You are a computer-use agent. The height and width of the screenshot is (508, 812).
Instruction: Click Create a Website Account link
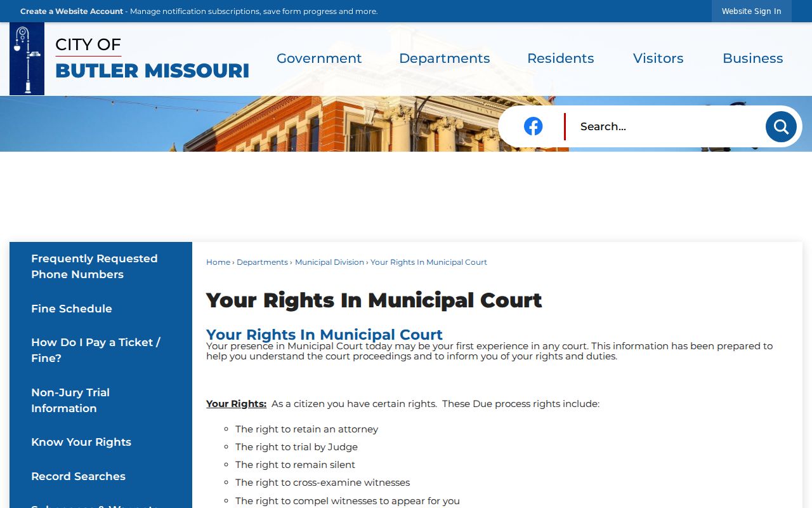tap(72, 11)
